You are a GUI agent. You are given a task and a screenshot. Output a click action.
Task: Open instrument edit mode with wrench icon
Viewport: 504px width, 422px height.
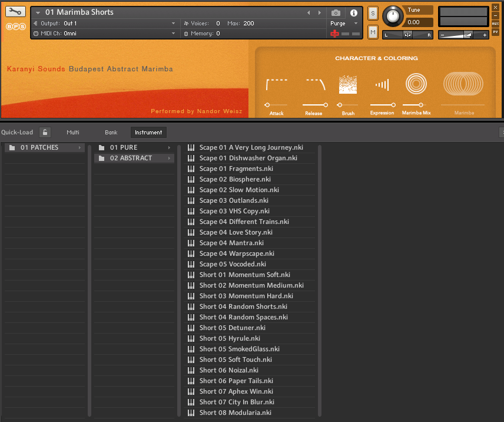(15, 12)
